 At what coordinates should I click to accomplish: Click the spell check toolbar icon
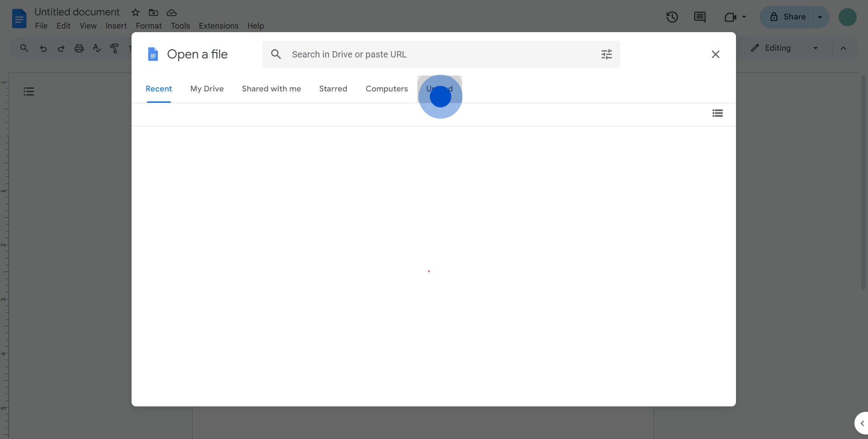click(x=97, y=48)
